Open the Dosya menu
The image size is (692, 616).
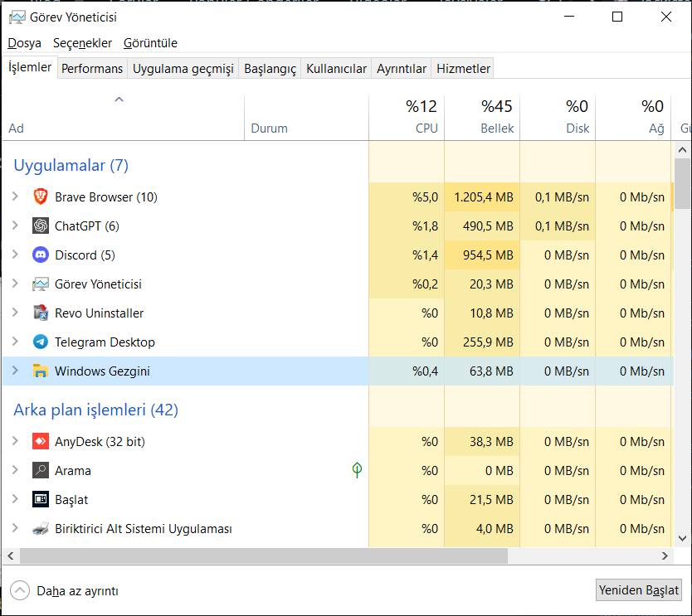coord(24,43)
